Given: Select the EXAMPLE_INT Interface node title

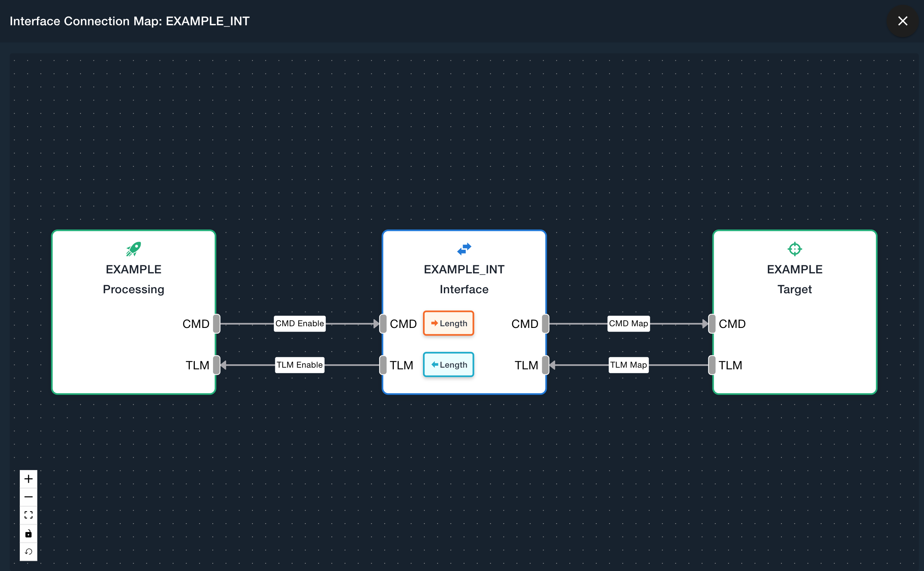Looking at the screenshot, I should (x=464, y=269).
